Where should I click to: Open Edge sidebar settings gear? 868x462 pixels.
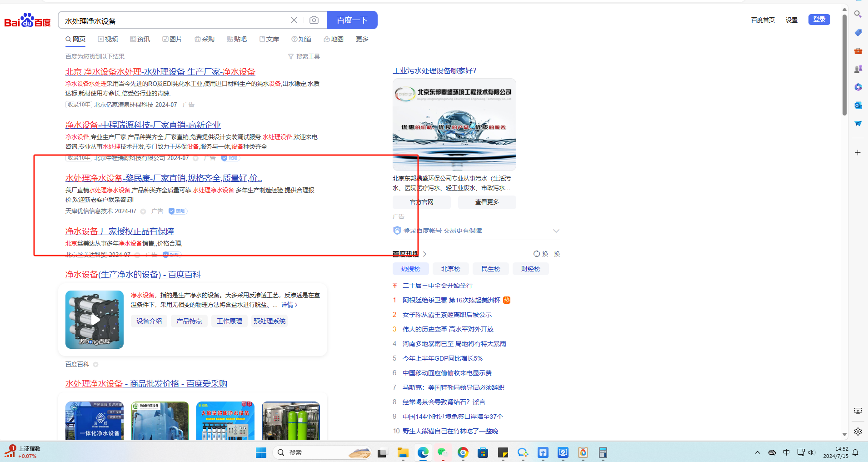point(858,432)
